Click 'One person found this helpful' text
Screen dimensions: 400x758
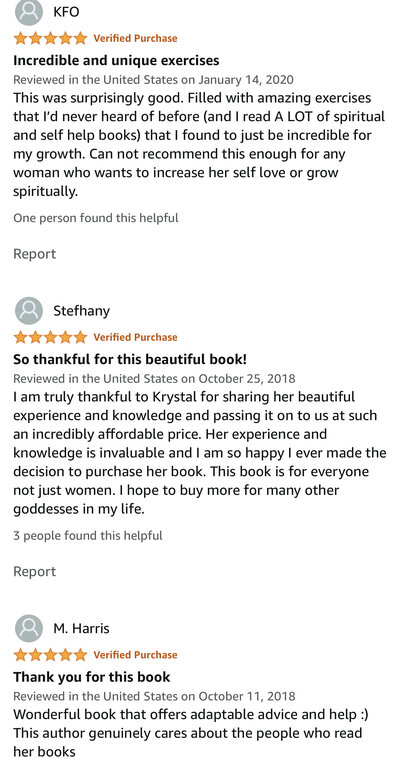point(96,218)
